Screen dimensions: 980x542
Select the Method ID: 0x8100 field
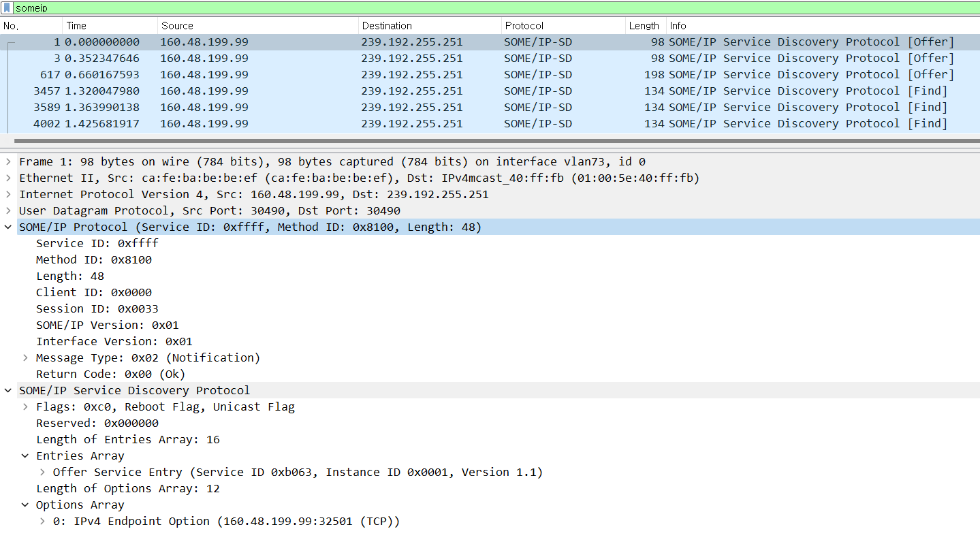(x=94, y=260)
